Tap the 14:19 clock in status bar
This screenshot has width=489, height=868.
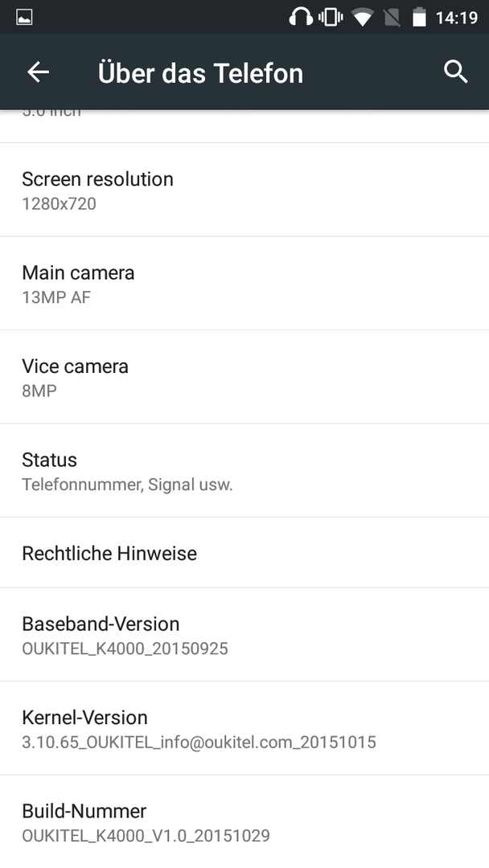click(x=456, y=18)
